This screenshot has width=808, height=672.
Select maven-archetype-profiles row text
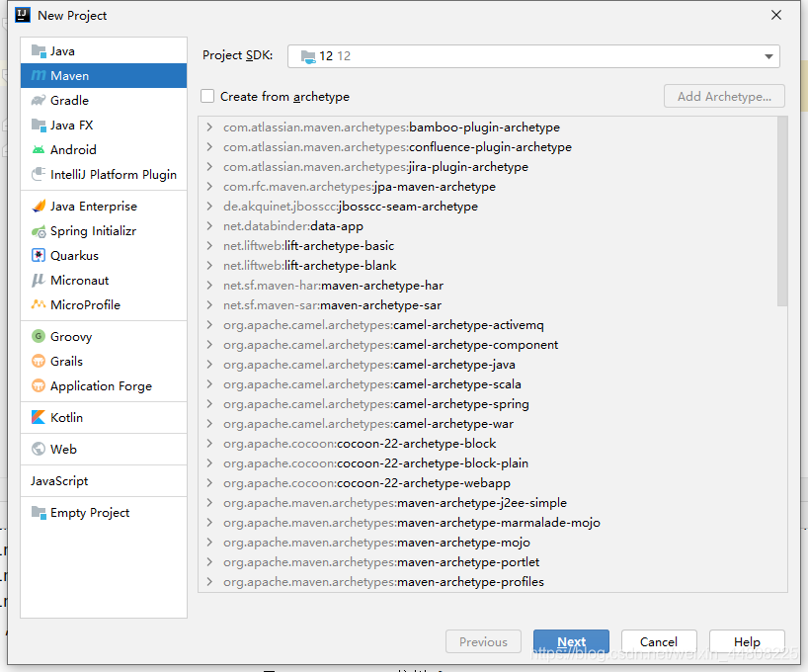383,582
